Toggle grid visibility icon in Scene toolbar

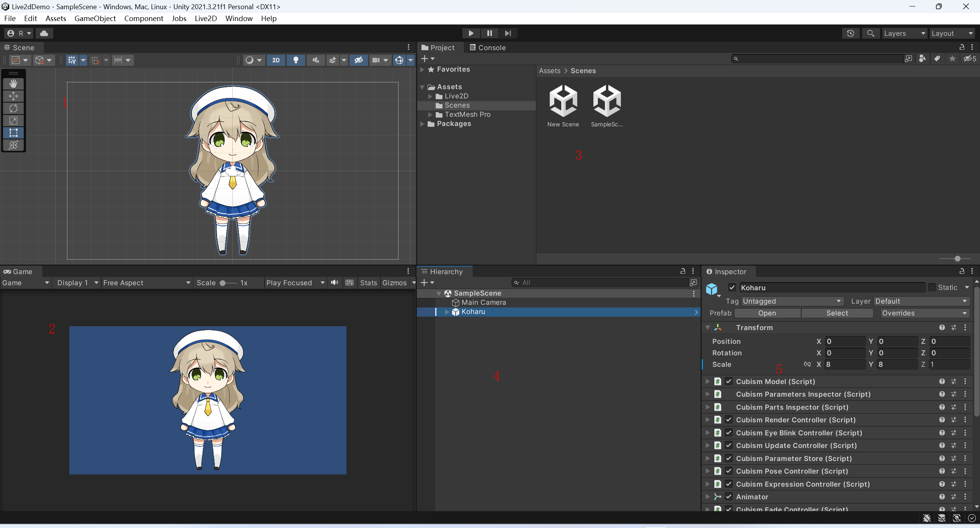pos(72,60)
